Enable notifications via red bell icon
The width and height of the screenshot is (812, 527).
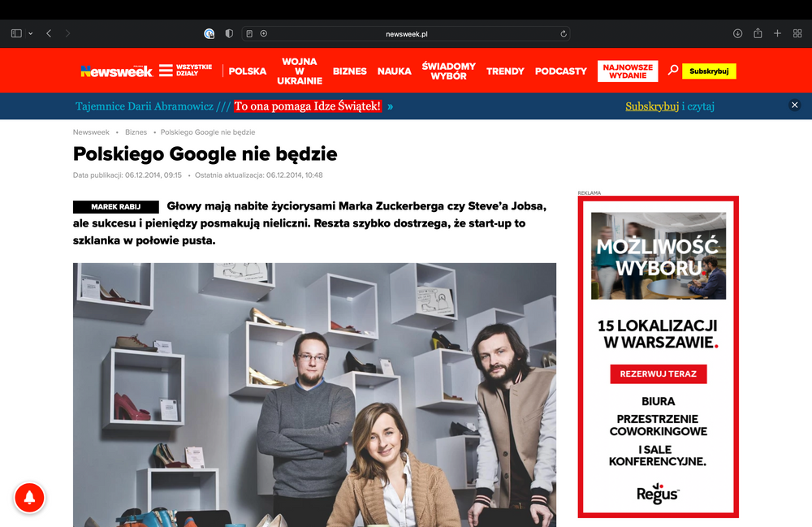(x=29, y=497)
